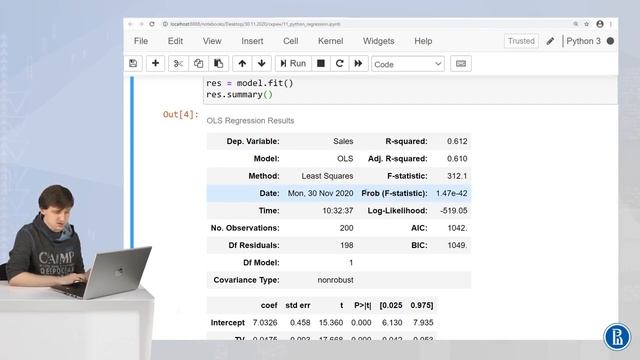Open the cell type Code dropdown
The height and width of the screenshot is (360, 640).
pyautogui.click(x=408, y=64)
